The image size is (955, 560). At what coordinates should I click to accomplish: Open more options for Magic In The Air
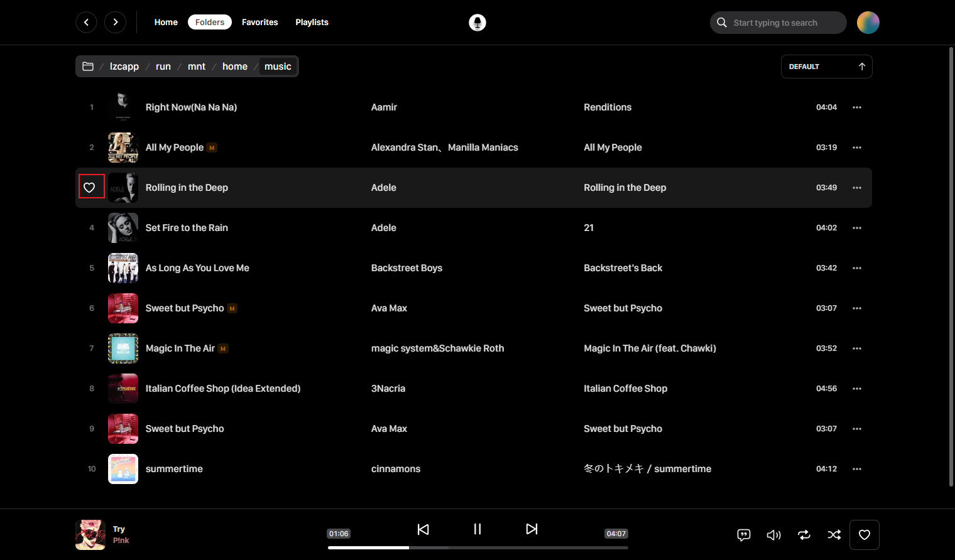857,348
